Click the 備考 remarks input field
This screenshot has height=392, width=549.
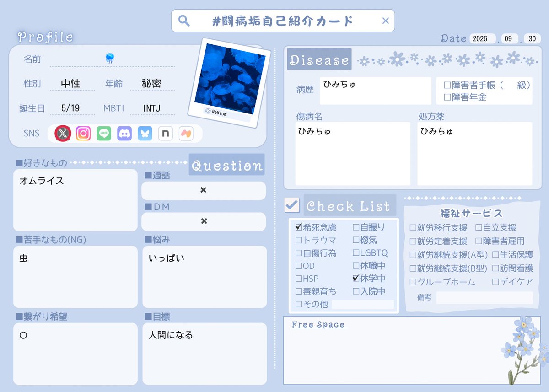coord(484,298)
